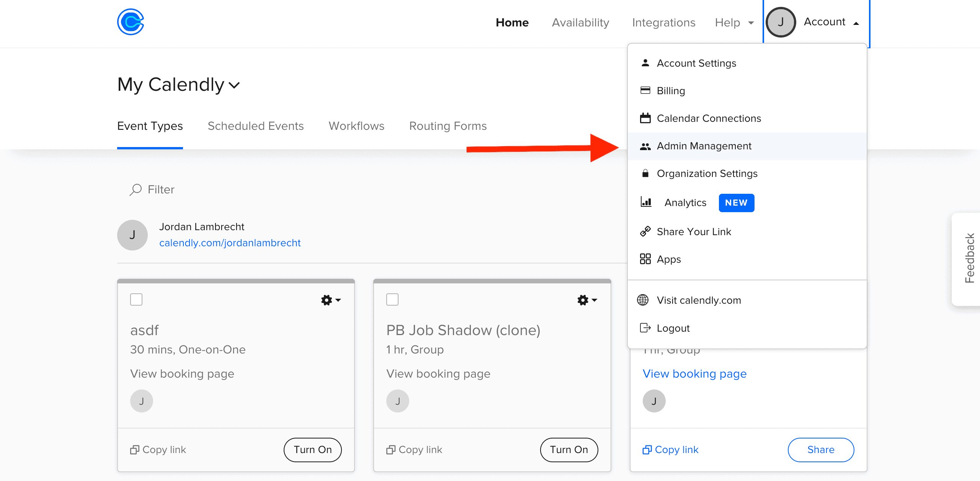Open Analytics from Account menu

pos(747,203)
